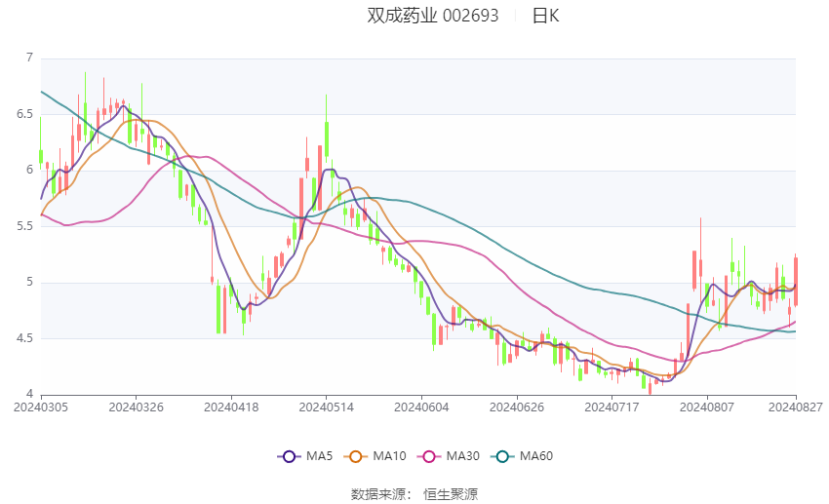
Task: Click y-axis value label 4.5
Action: pyautogui.click(x=24, y=338)
